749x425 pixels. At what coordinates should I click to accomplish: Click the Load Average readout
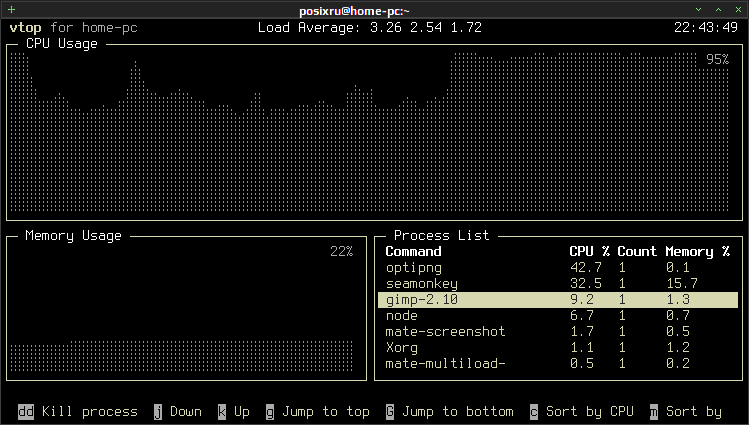point(370,28)
